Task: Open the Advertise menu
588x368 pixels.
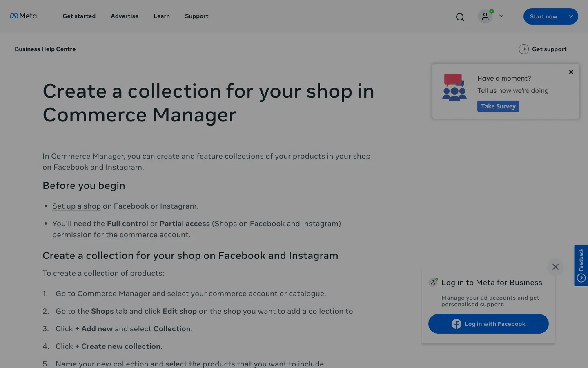Action: tap(125, 16)
